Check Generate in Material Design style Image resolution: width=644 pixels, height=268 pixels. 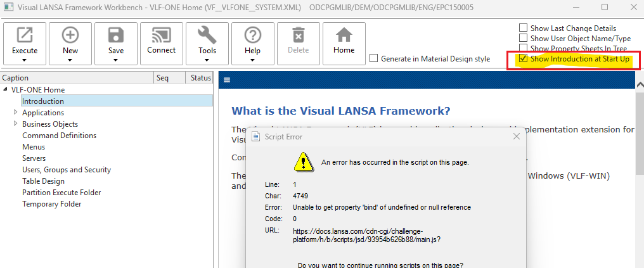click(373, 59)
